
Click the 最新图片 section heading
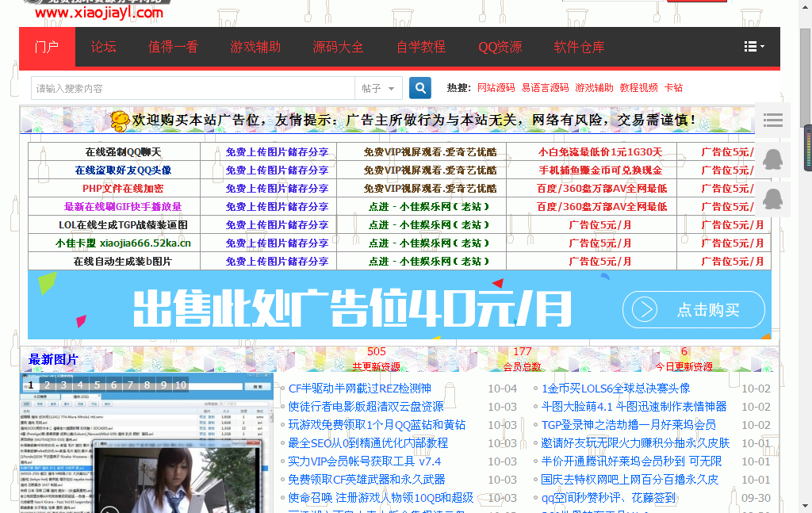tap(53, 359)
